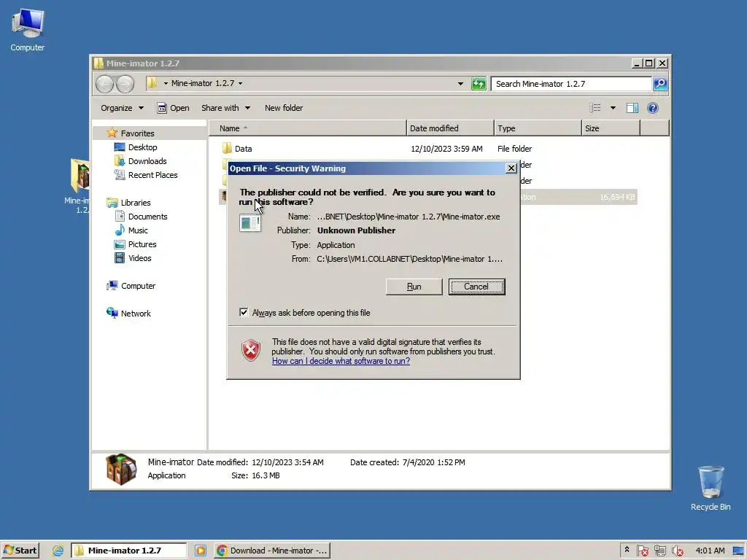Close the Open File - Security Warning dialog
This screenshot has height=560, width=747.
(x=511, y=168)
